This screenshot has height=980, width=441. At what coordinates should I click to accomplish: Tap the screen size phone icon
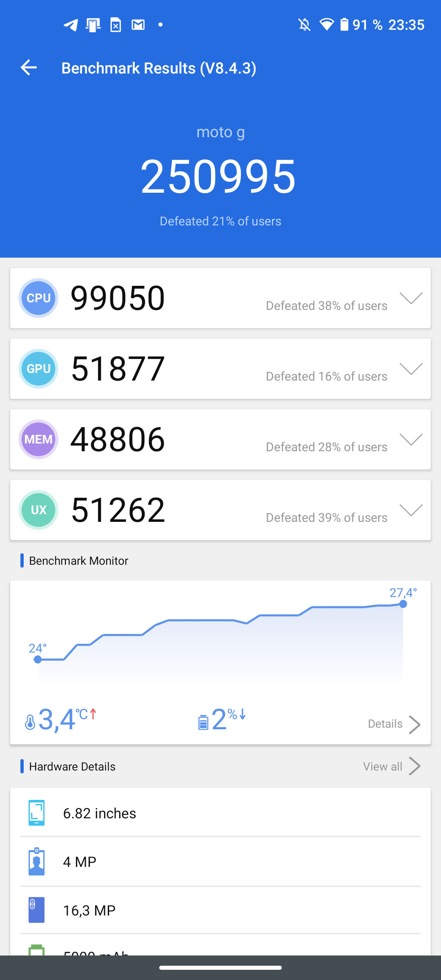tap(36, 813)
